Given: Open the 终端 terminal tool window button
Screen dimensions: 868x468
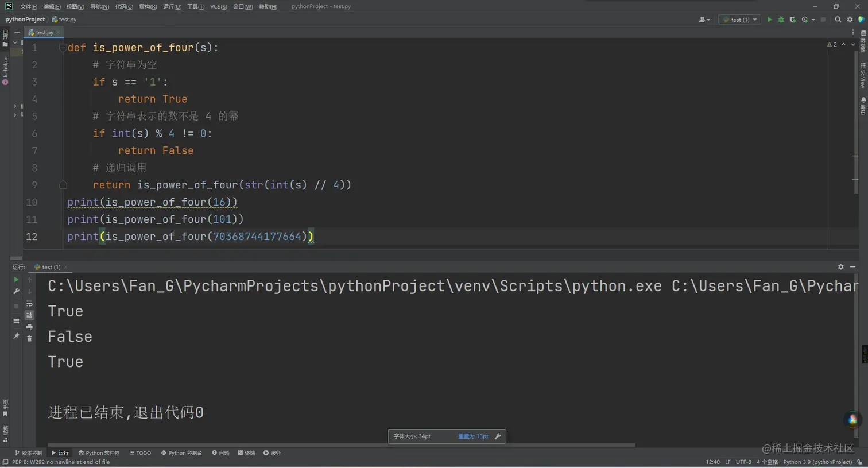Looking at the screenshot, I should point(246,453).
